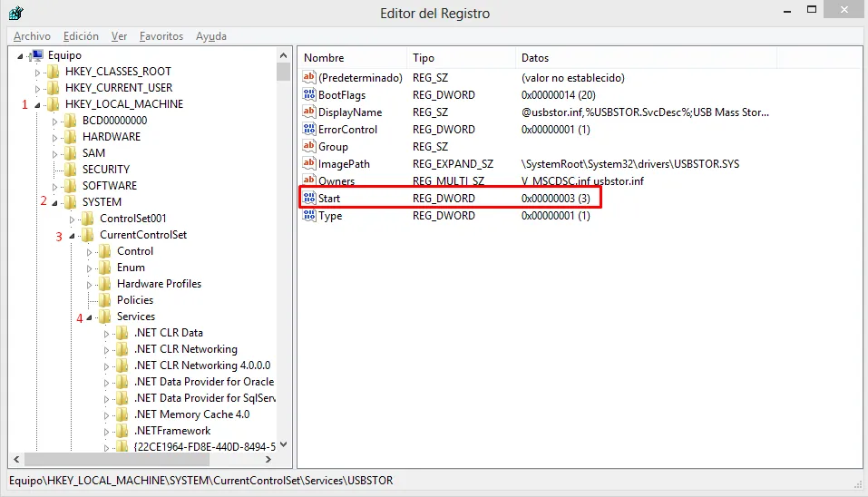Expand the HKEY_CURRENT_USER key
868x497 pixels.
[37, 89]
